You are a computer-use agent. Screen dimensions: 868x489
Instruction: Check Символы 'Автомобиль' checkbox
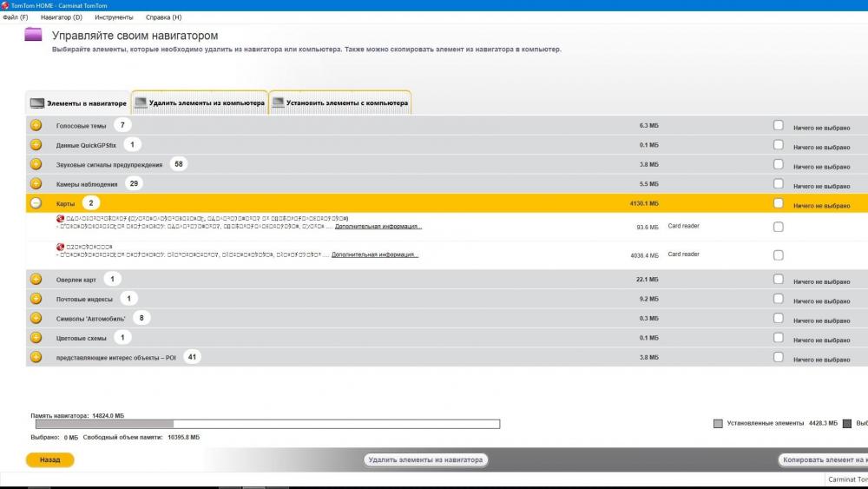point(779,318)
